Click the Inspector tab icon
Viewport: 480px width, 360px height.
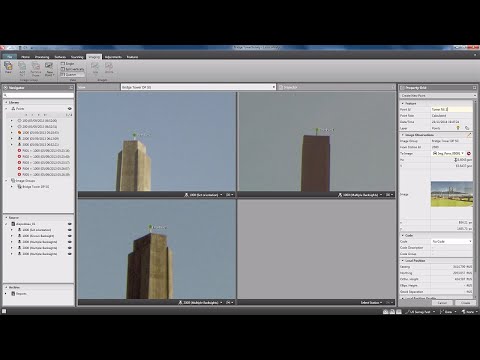[x=281, y=87]
